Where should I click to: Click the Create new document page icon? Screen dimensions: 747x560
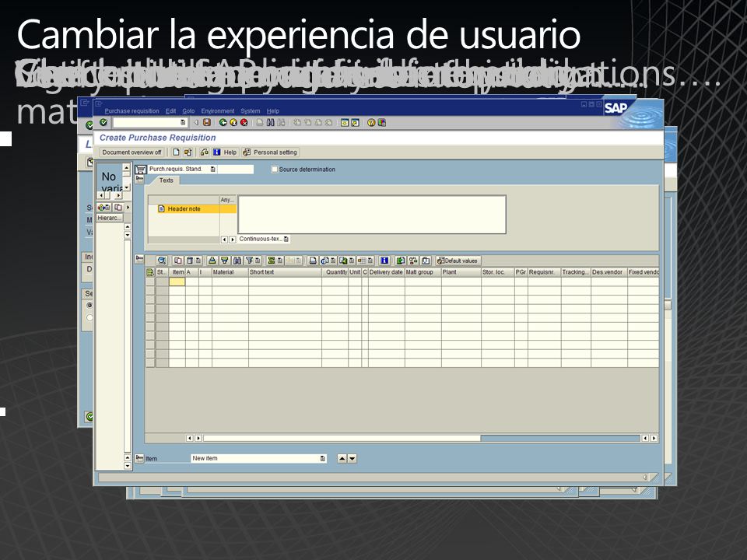coord(176,152)
